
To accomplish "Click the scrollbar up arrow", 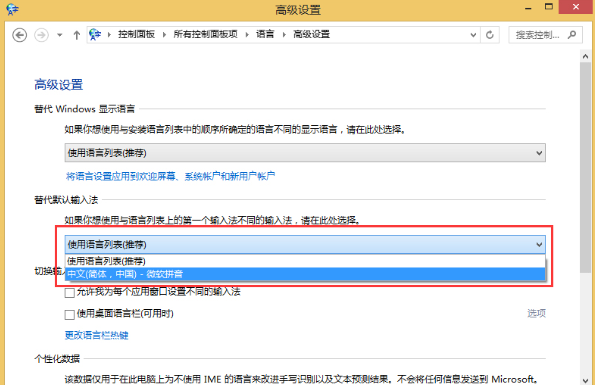I will pyautogui.click(x=585, y=57).
